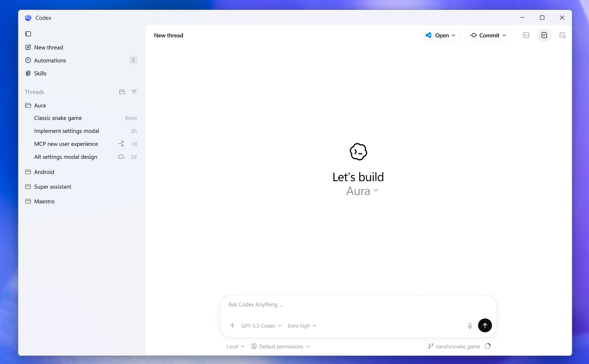Image resolution: width=589 pixels, height=364 pixels.
Task: Click the cloud icon on Alt settings thread
Action: (x=121, y=156)
